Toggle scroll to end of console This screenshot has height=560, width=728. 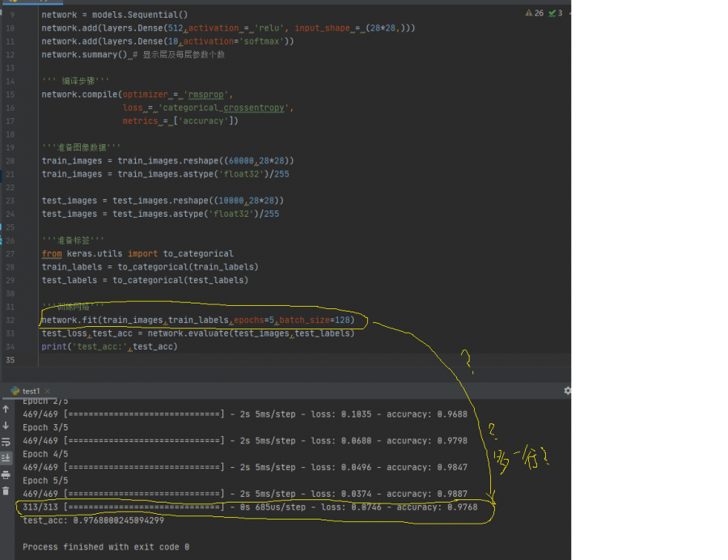[6, 458]
